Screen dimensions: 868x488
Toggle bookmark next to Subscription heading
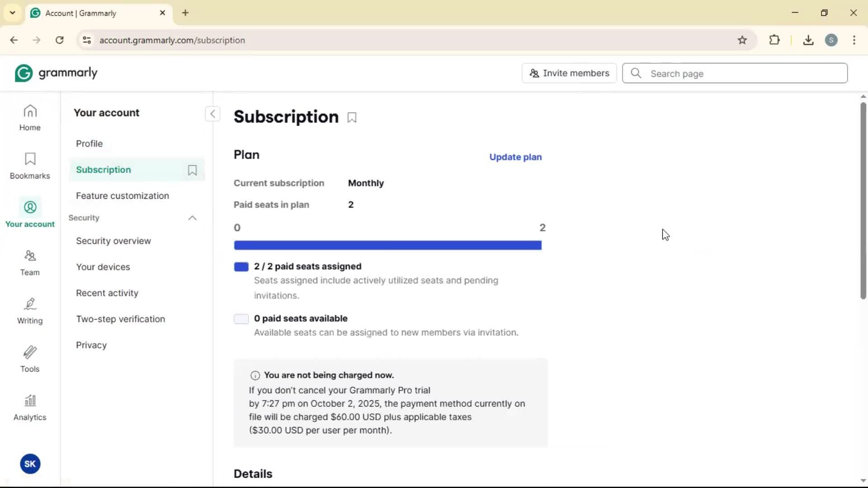point(352,118)
